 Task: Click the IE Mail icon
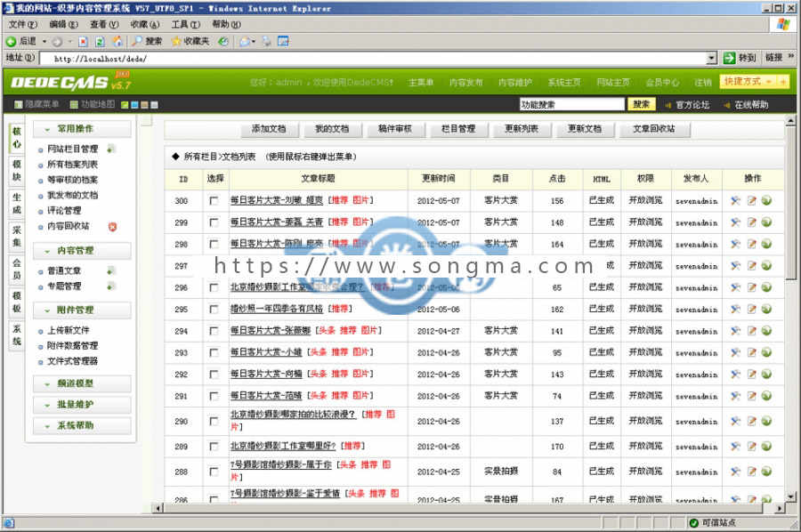[x=246, y=41]
